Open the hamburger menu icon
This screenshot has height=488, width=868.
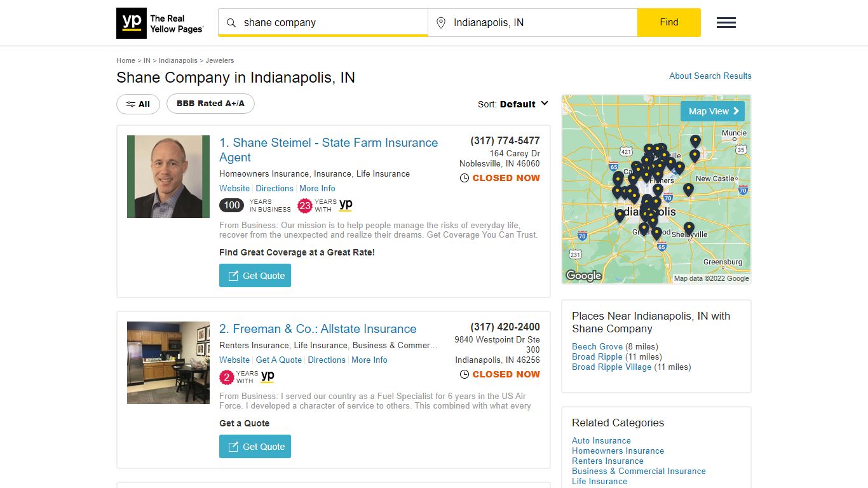[x=726, y=23]
